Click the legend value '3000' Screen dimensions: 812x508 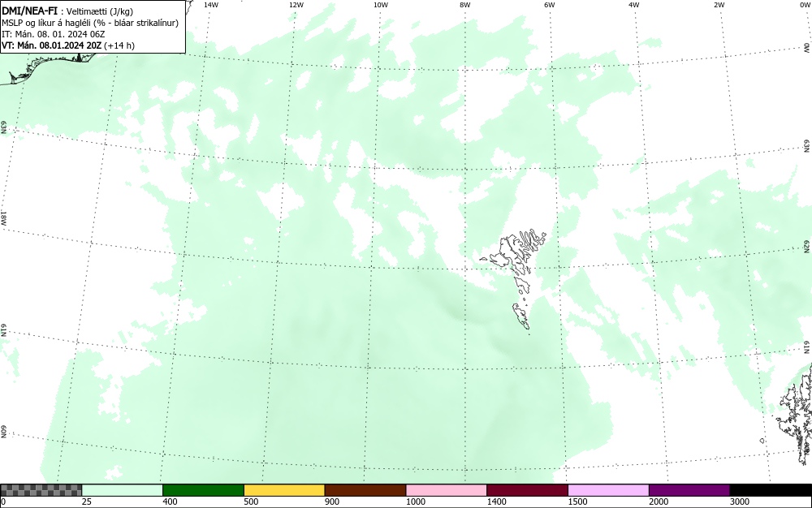click(740, 502)
